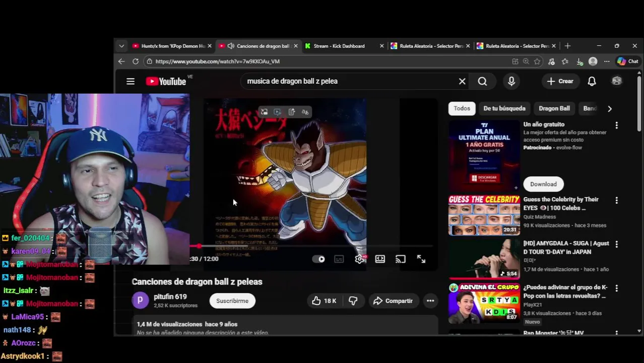Click the Compartir share button
Viewport: 644px width, 363px height.
tap(393, 301)
